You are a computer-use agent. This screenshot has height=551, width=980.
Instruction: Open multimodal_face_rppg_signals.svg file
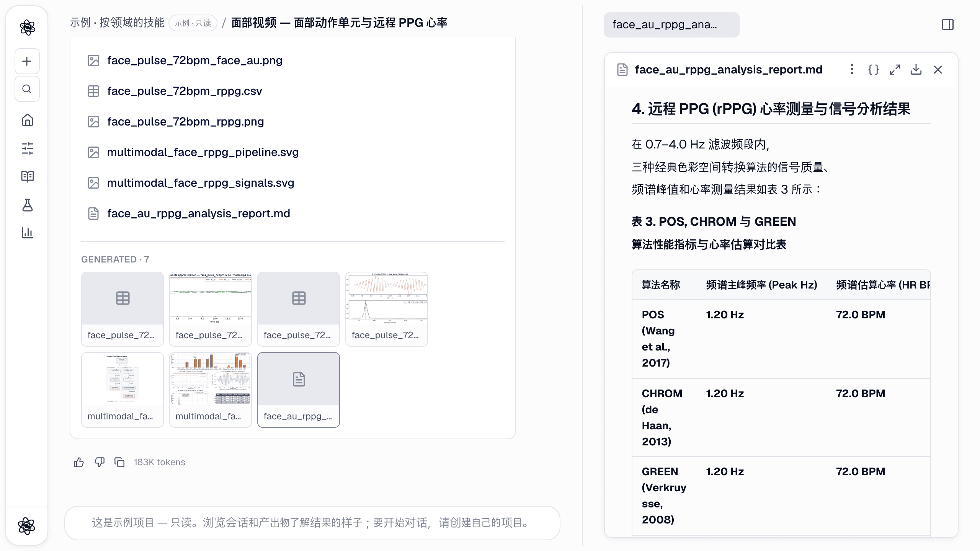(201, 183)
